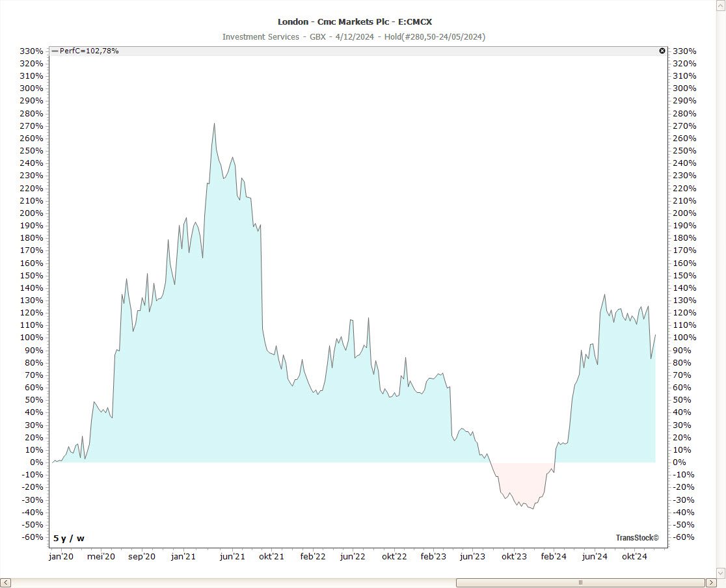Click the 330% label on the right axis

(x=685, y=51)
